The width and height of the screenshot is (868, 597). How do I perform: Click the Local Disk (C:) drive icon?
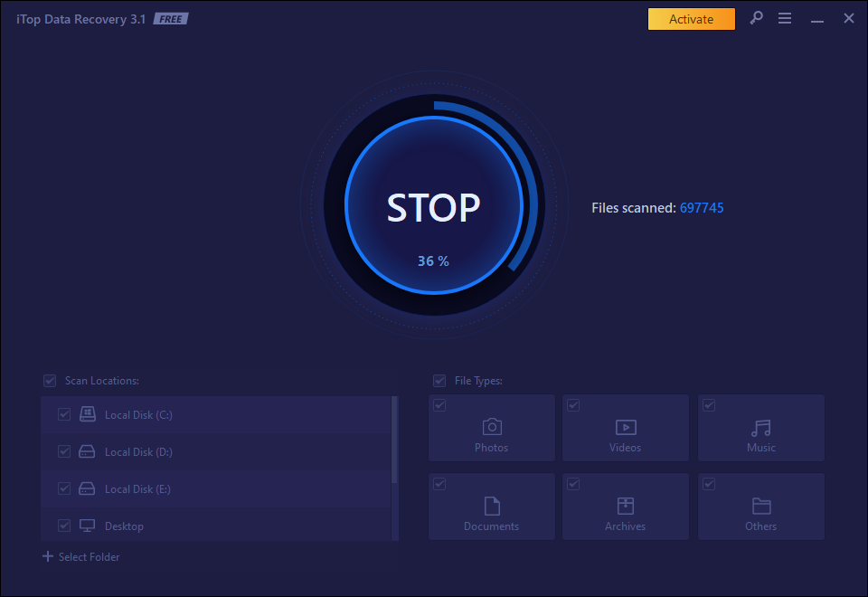pos(87,414)
